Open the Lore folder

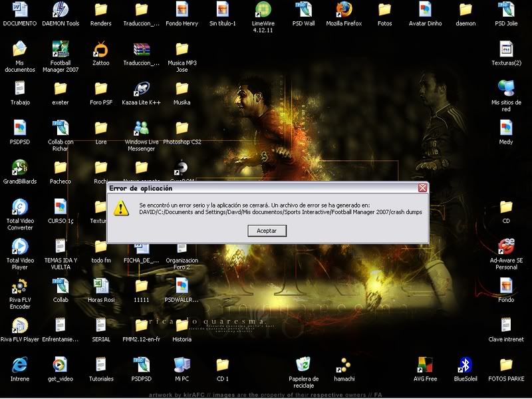101,128
